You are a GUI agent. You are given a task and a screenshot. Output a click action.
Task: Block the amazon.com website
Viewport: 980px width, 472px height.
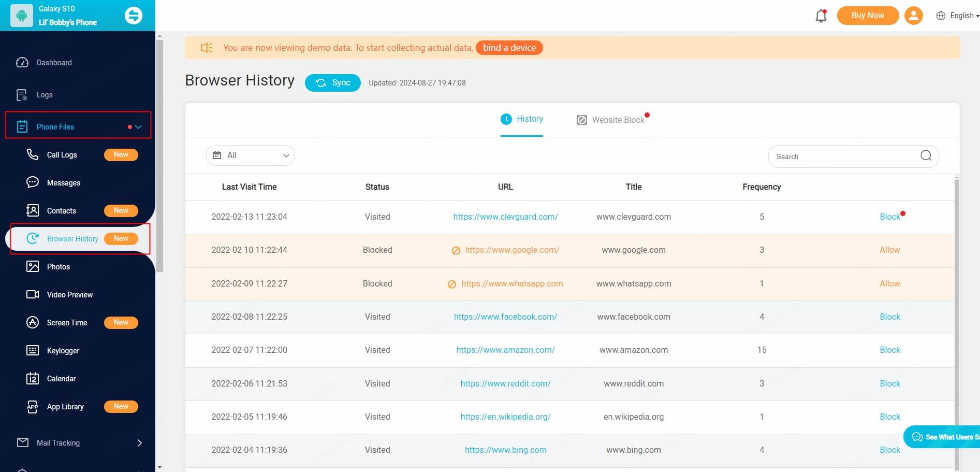[889, 350]
